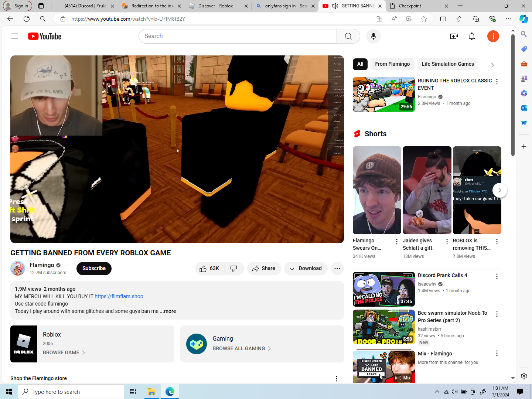Open File Explorer from the taskbar

point(151,392)
